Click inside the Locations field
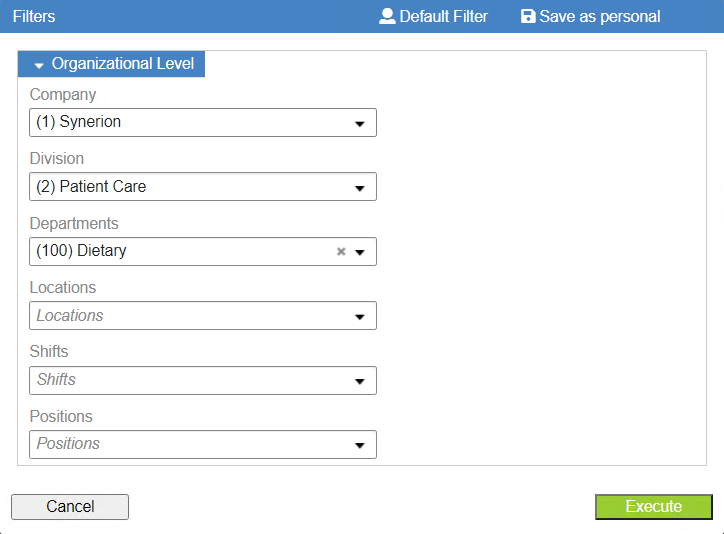Image resolution: width=724 pixels, height=534 pixels. tap(203, 316)
